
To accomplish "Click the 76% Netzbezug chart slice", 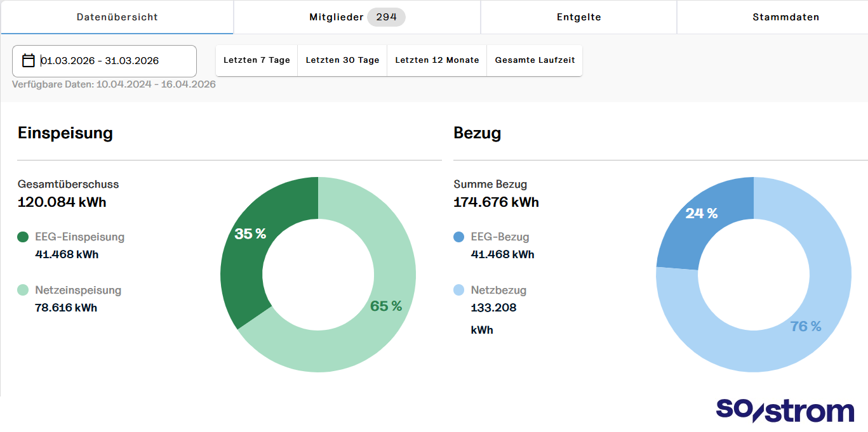I will (806, 327).
